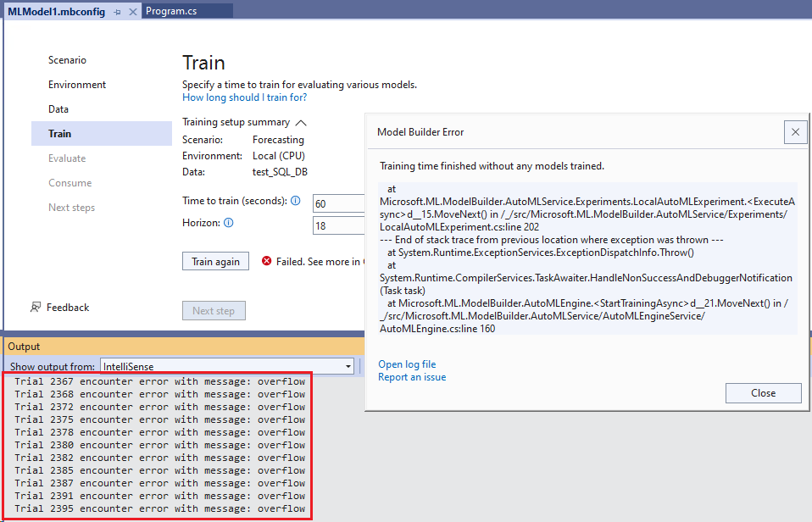Show info for Horizon
Image resolution: width=812 pixels, height=522 pixels.
(228, 223)
